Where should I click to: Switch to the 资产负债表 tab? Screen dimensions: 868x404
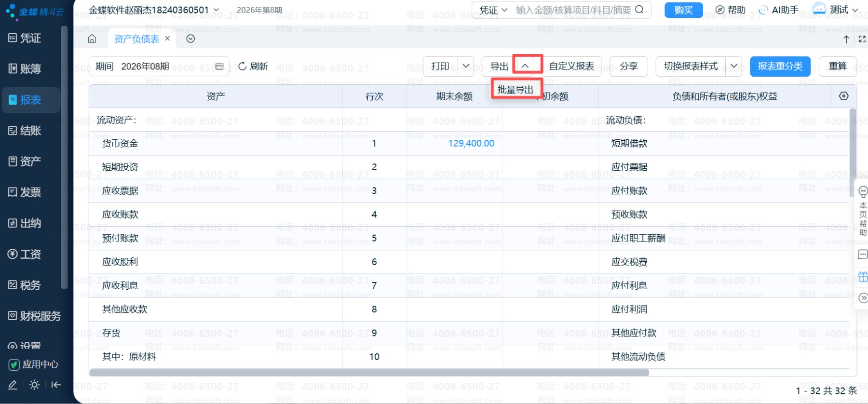tap(136, 39)
